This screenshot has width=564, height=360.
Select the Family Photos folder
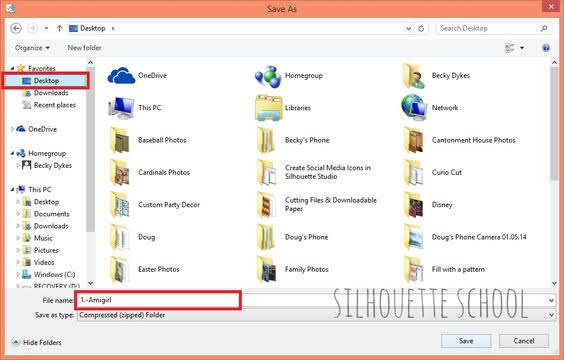click(293, 269)
